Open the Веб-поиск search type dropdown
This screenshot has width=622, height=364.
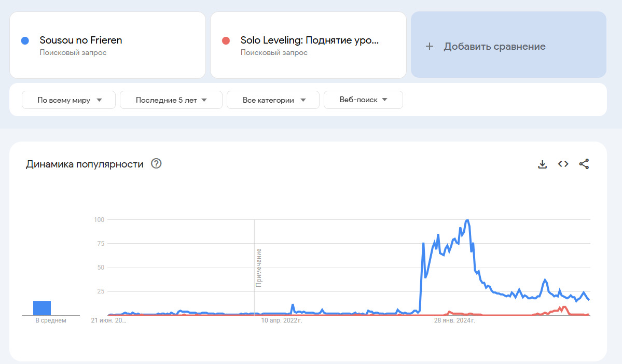[363, 100]
